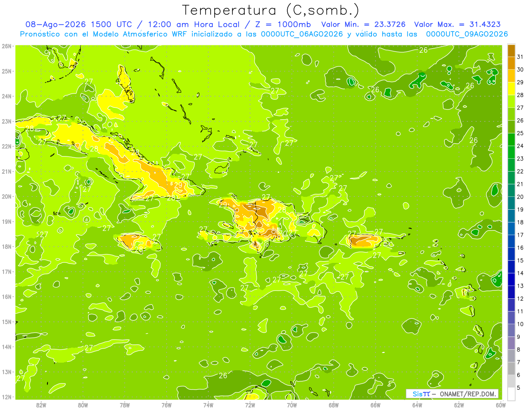Click longitude label '60W'
This screenshot has height=411, width=532.
(x=501, y=405)
